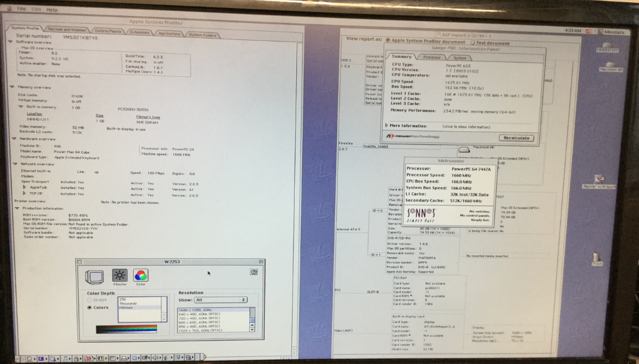639x364 pixels.
Task: Click the Sonnet logo in Metronome window
Action: pos(421,215)
